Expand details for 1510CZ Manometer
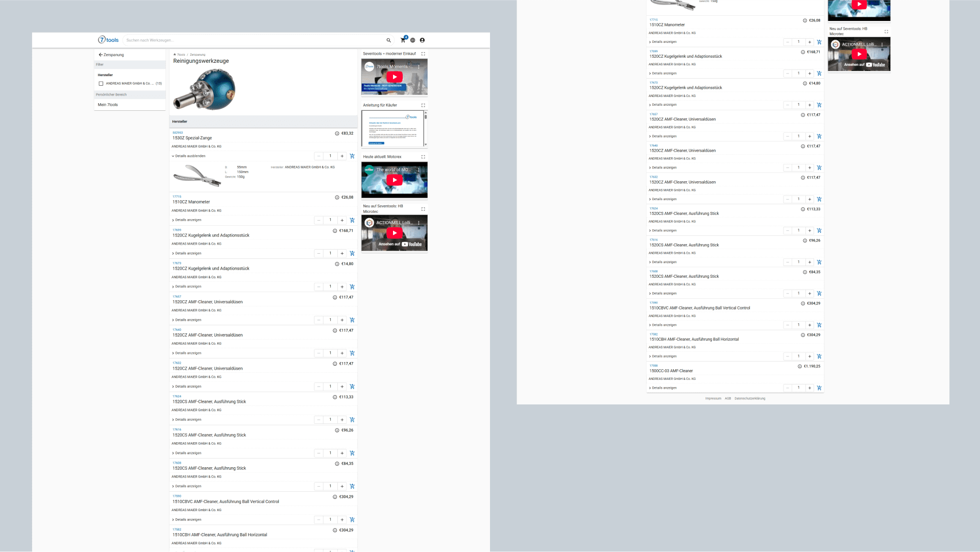980x552 pixels. coord(187,220)
